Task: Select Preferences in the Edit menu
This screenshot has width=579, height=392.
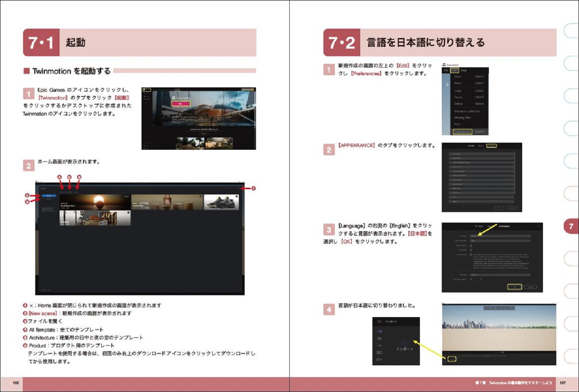Action: click(463, 132)
